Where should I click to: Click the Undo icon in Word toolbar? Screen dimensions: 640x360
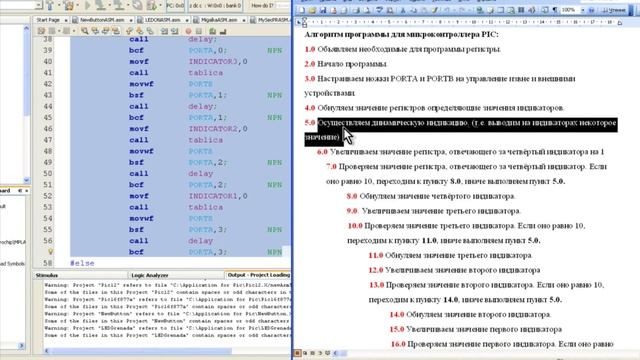click(446, 10)
